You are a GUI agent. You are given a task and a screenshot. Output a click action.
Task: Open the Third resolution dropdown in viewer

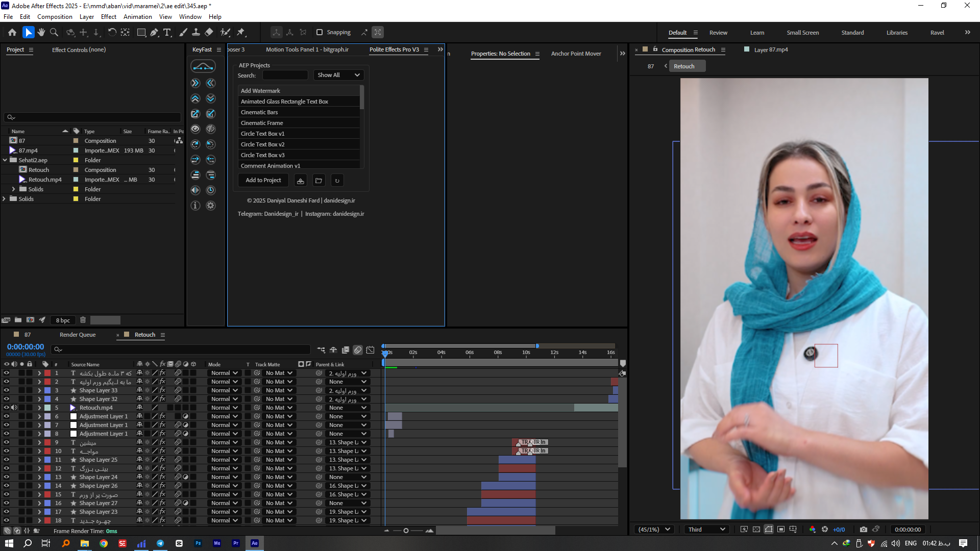coord(706,530)
